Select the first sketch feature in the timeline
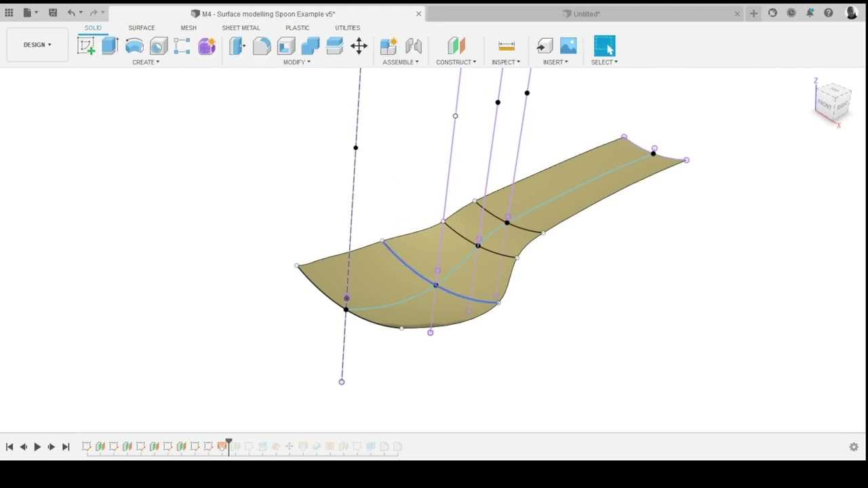The image size is (868, 488). pyautogui.click(x=86, y=447)
